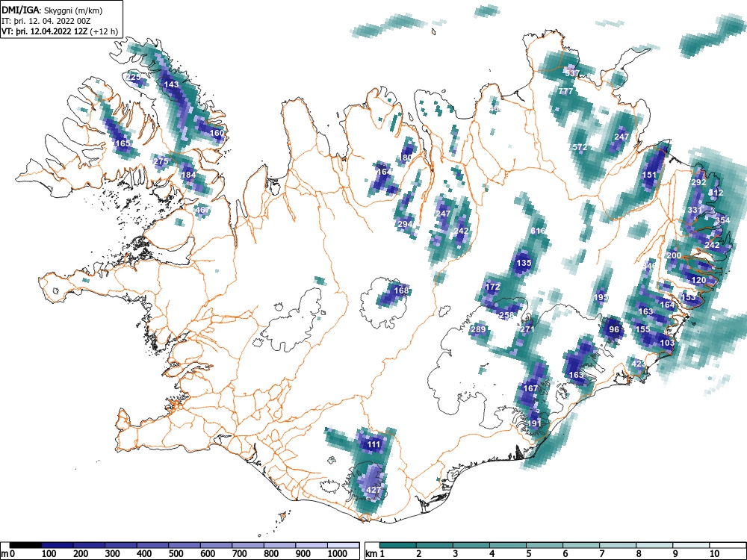Viewport: 747px width, 560px height.
Task: Click the pale lavender 900–1000 m legend swatch
Action: [311, 545]
